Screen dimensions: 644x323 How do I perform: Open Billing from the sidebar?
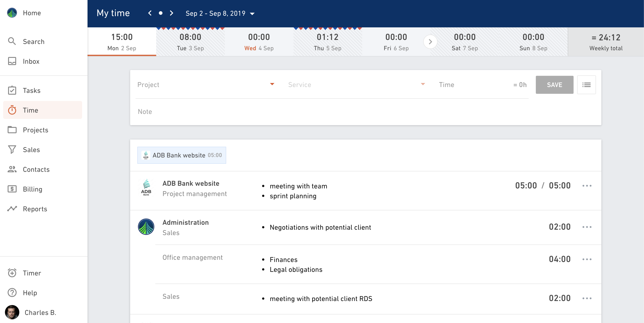pos(32,189)
